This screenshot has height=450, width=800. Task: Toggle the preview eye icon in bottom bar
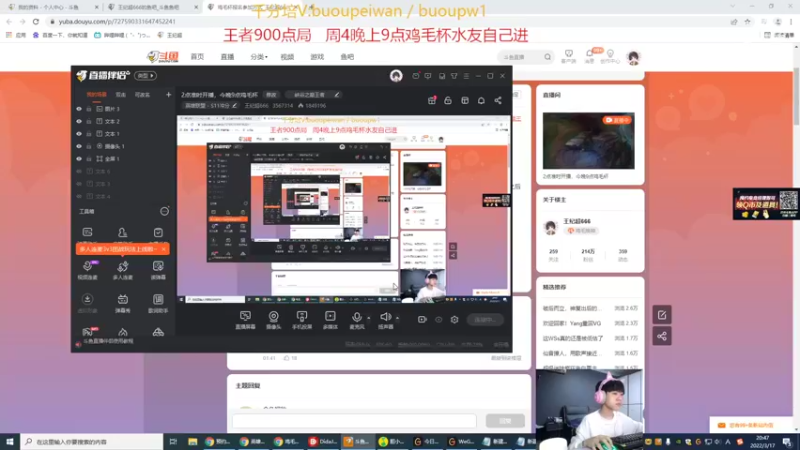point(438,320)
